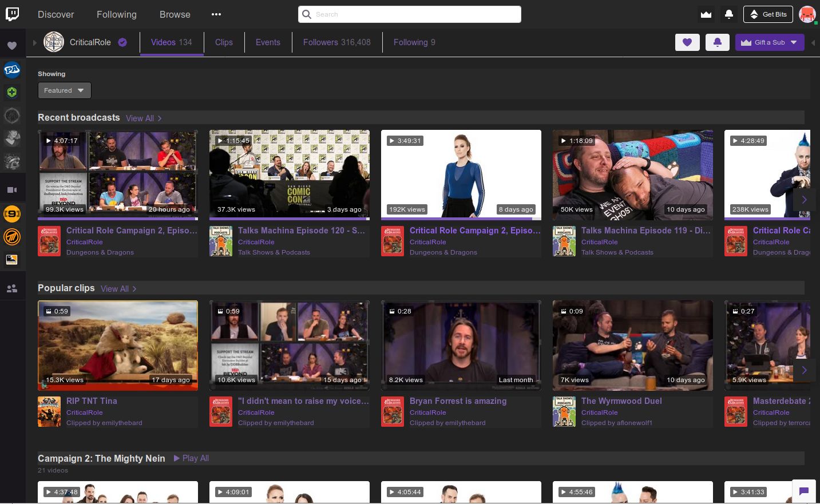
Task: Play All Campaign 2 videos
Action: point(191,458)
